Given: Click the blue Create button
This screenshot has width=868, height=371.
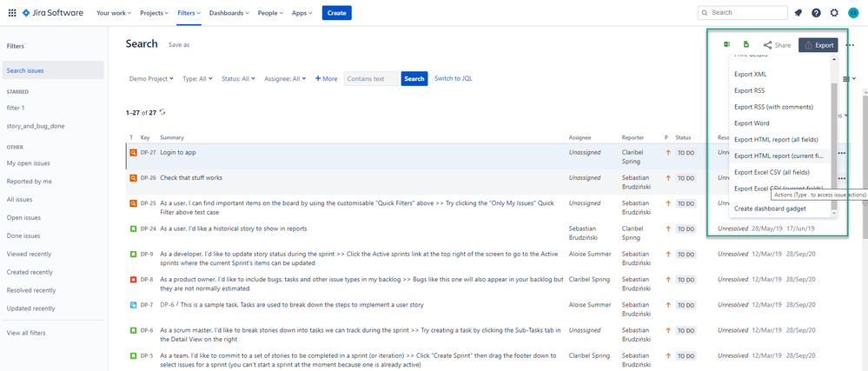Looking at the screenshot, I should (336, 13).
